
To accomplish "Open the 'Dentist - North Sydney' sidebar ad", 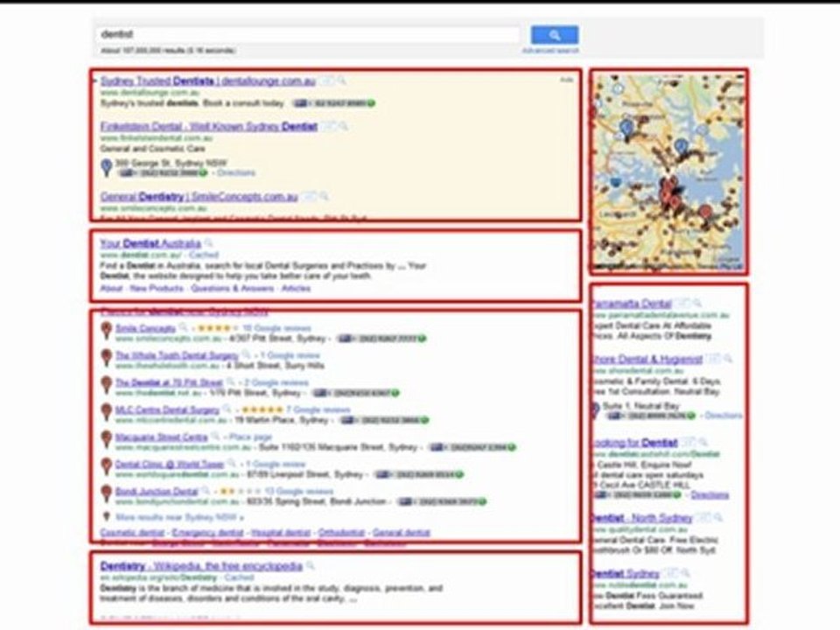I will click(643, 518).
